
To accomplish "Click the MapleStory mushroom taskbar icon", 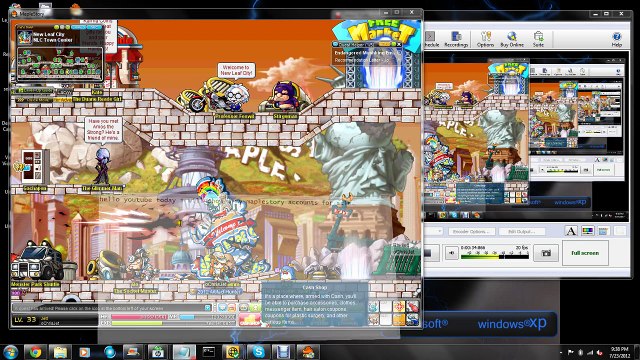I will [308, 352].
